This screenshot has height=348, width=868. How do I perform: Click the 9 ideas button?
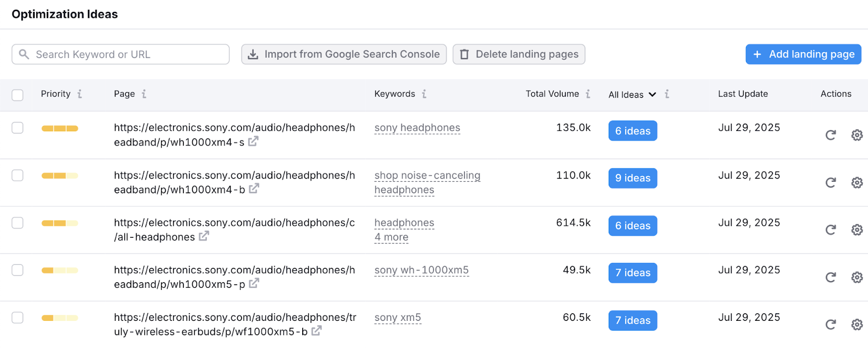coord(633,178)
